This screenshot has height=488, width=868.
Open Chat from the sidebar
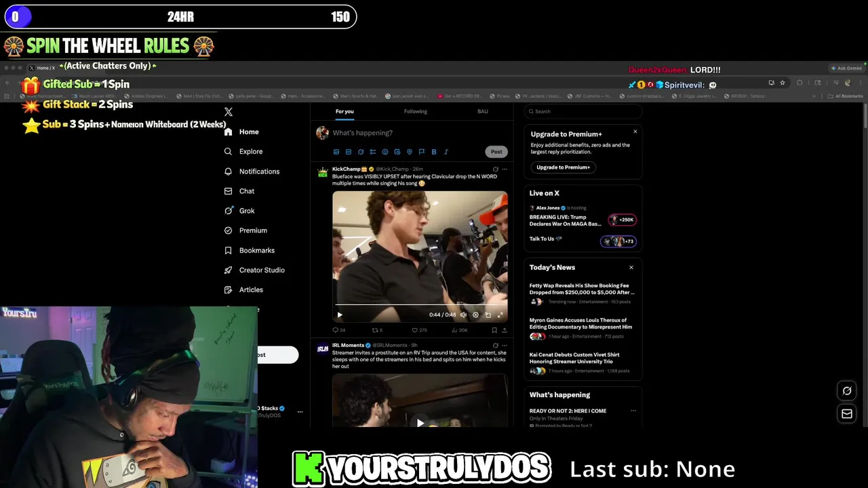pos(239,191)
